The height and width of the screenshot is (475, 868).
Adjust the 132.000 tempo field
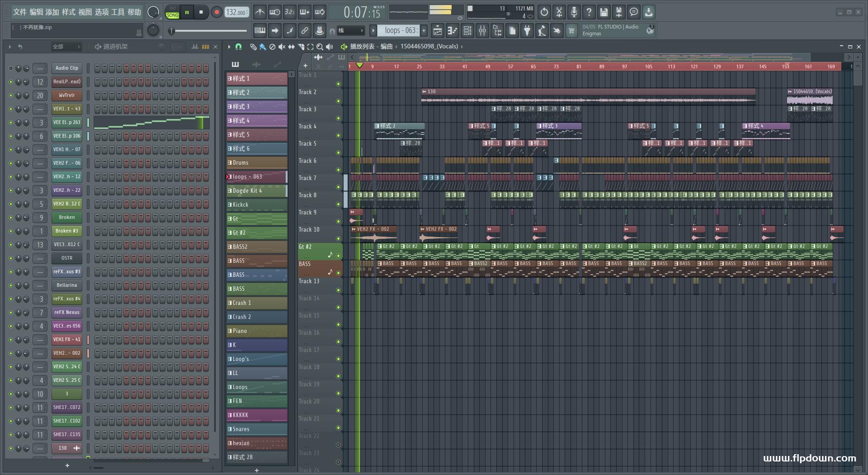point(237,12)
